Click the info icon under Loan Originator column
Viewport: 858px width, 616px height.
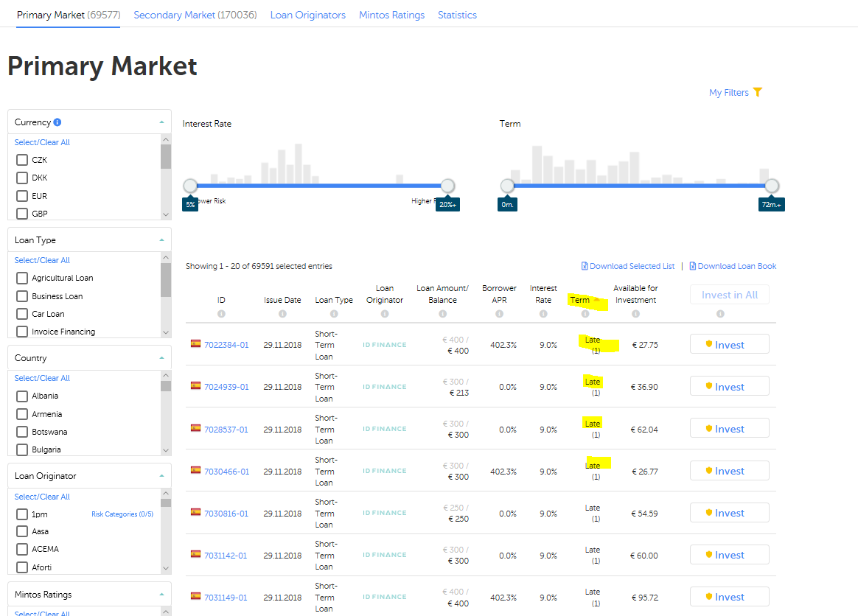coord(385,314)
